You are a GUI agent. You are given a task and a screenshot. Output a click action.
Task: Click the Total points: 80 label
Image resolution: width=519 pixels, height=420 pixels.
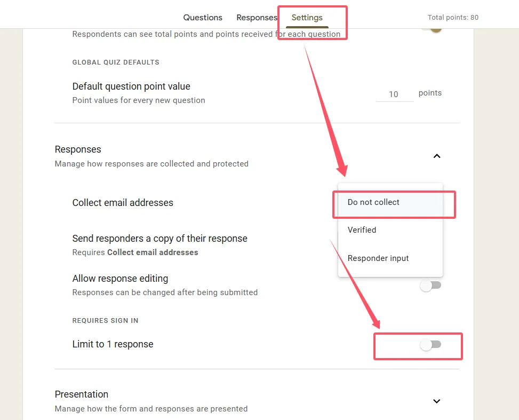point(453,18)
